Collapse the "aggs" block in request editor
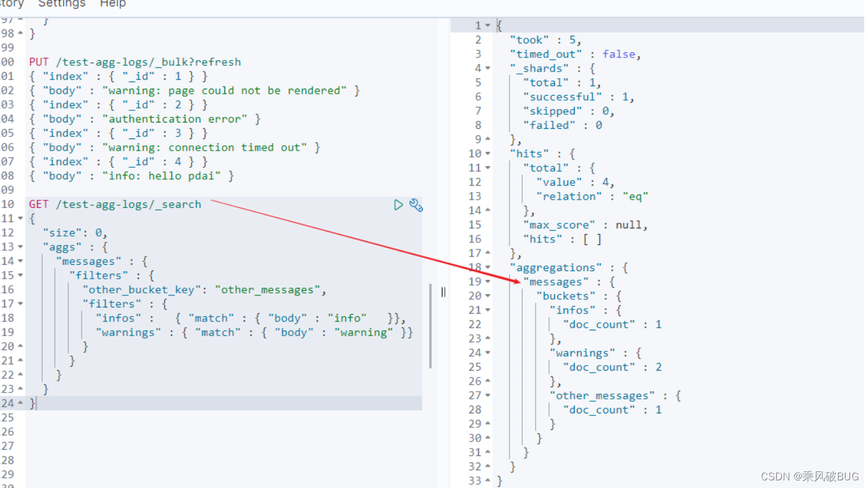The height and width of the screenshot is (488, 868). pos(20,247)
